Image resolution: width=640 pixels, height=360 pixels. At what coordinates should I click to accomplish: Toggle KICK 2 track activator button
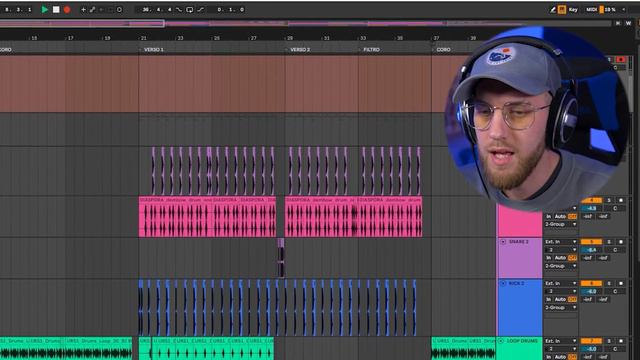(591, 283)
